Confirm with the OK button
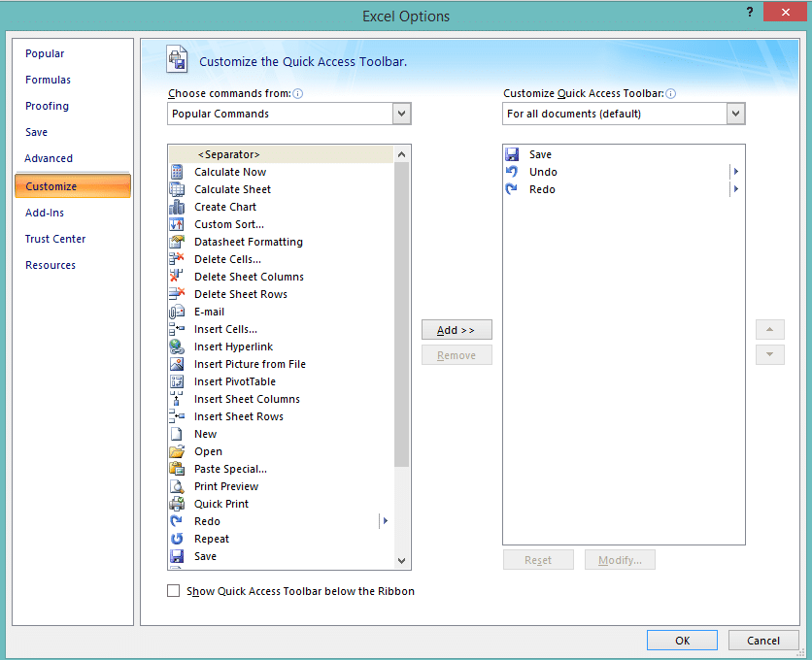The height and width of the screenshot is (660, 812). [x=682, y=641]
